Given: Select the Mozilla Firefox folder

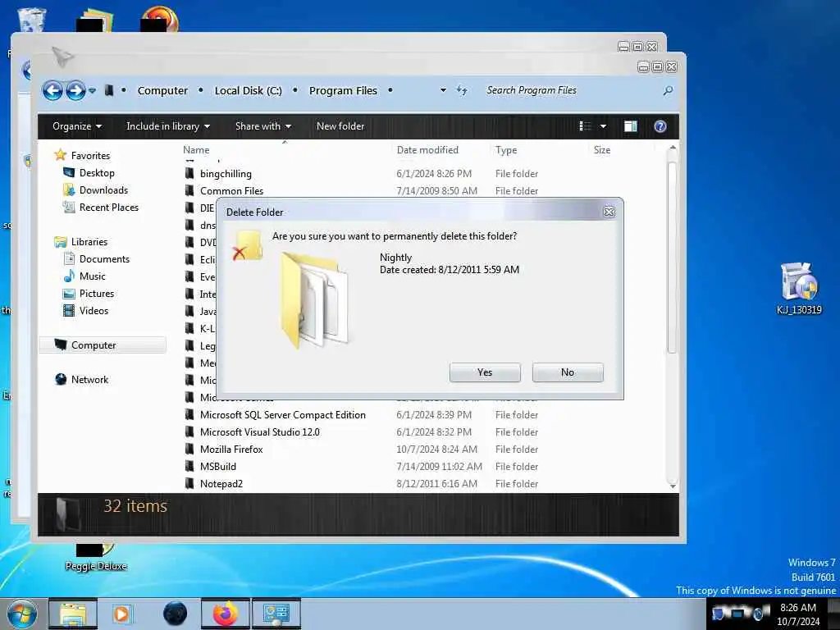Looking at the screenshot, I should [231, 450].
